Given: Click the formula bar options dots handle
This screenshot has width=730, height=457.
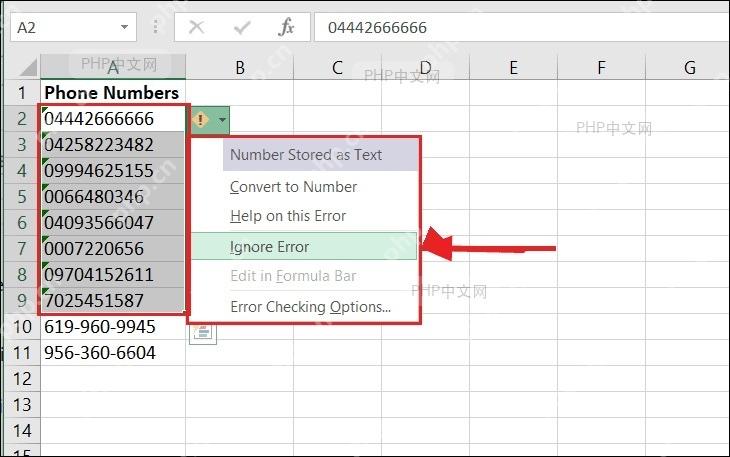Looking at the screenshot, I should click(x=155, y=27).
